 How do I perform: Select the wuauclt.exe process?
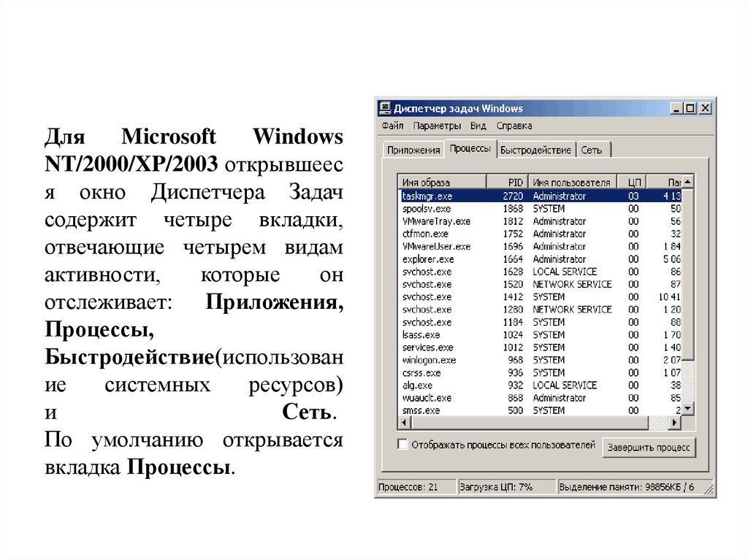pyautogui.click(x=541, y=398)
